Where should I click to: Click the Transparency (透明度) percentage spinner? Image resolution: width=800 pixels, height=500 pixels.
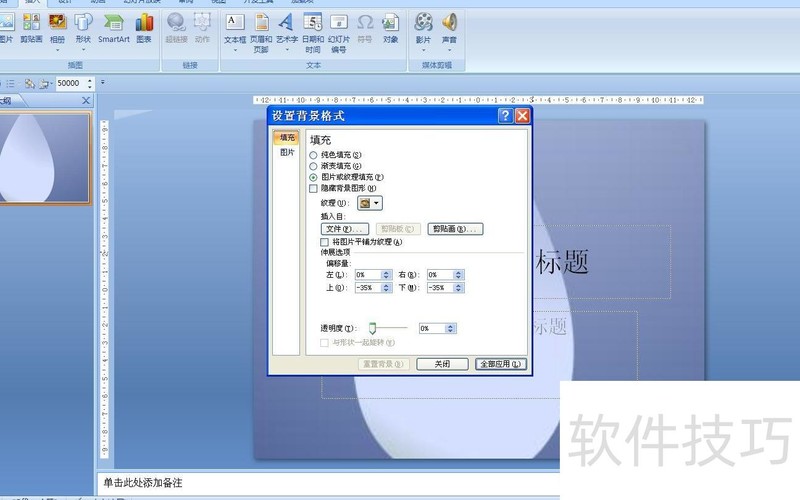450,329
